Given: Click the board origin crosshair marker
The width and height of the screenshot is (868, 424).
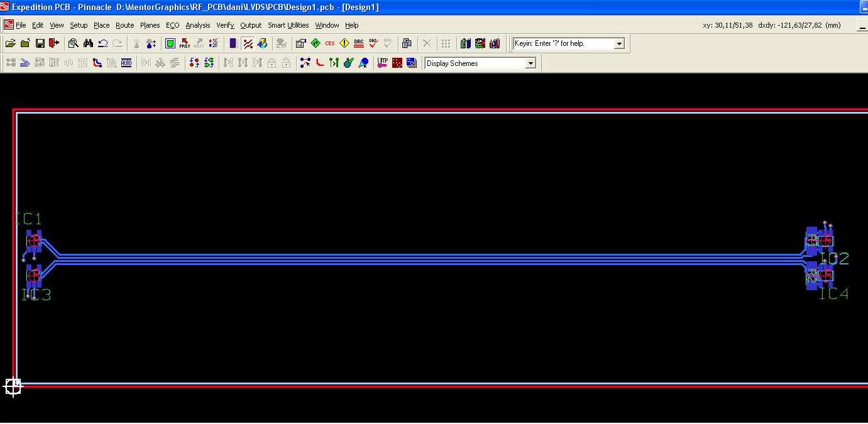Looking at the screenshot, I should point(13,386).
